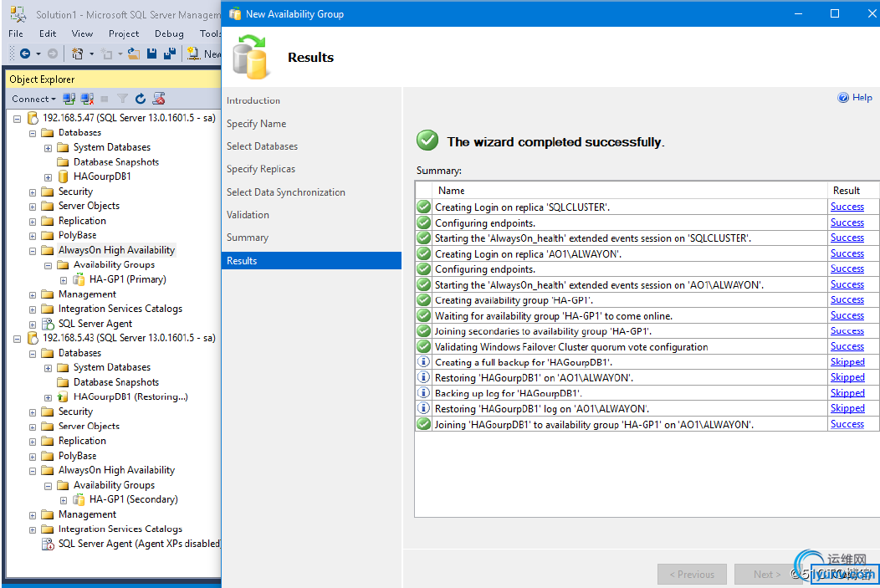
Task: Select the Results wizard step
Action: (311, 260)
